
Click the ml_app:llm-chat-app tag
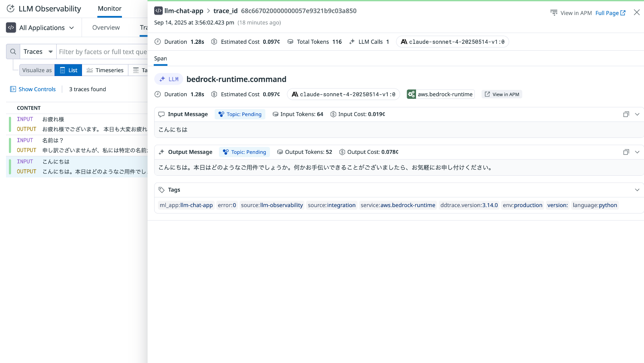coord(186,205)
